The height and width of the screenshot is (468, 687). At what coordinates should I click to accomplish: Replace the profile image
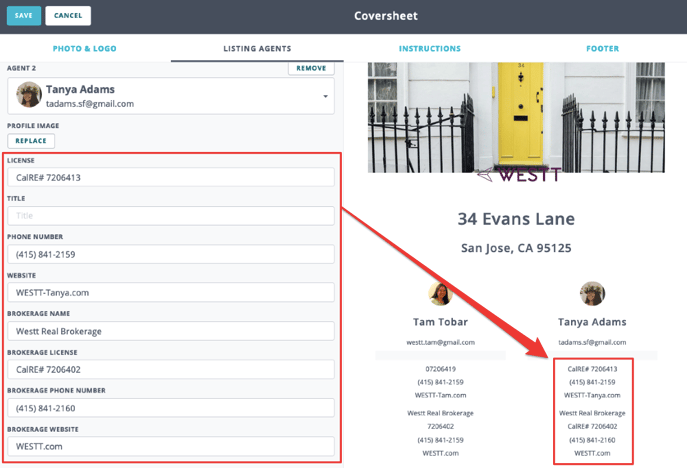(x=31, y=141)
